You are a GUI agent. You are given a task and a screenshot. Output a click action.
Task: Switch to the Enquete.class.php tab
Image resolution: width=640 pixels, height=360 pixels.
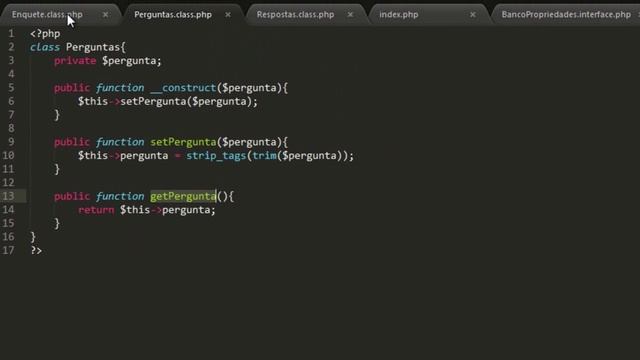47,15
